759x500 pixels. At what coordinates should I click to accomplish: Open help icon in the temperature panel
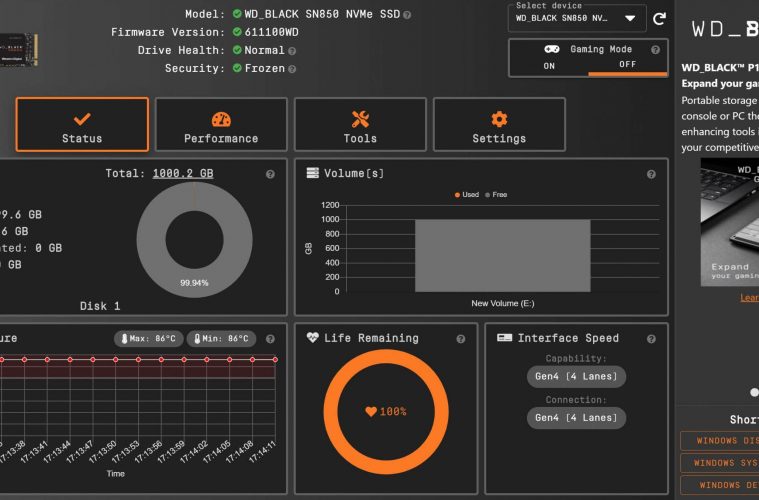(270, 339)
